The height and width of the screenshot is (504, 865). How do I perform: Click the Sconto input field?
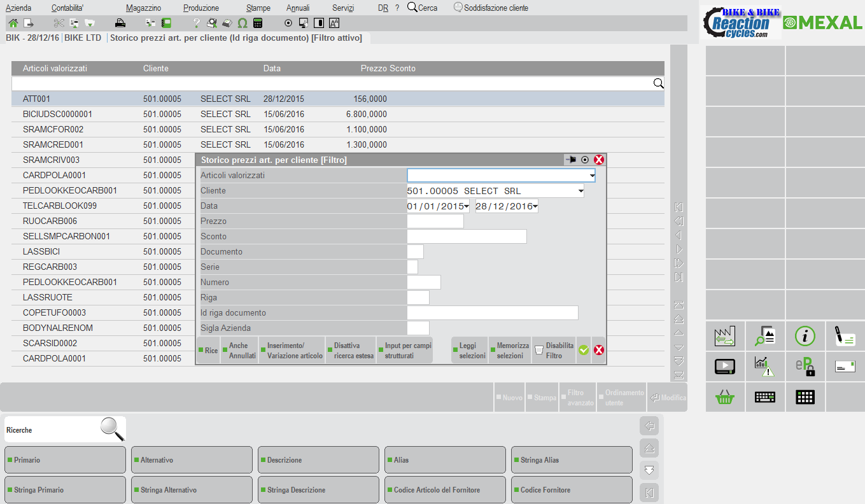467,237
